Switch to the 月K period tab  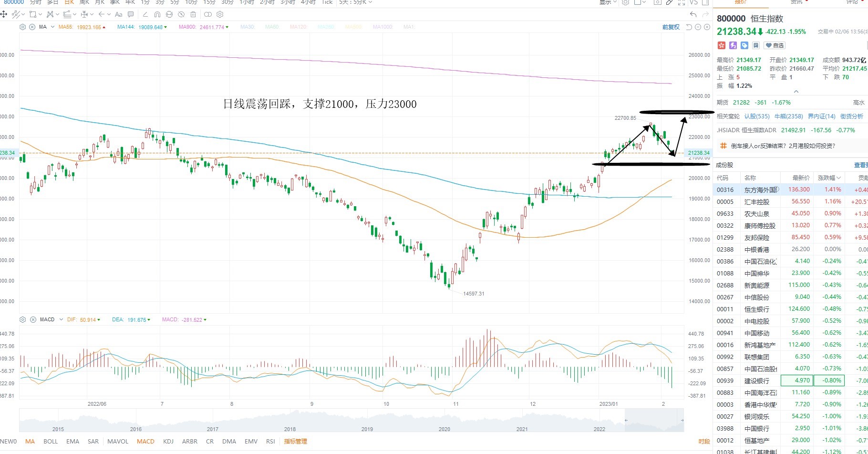(x=100, y=2)
